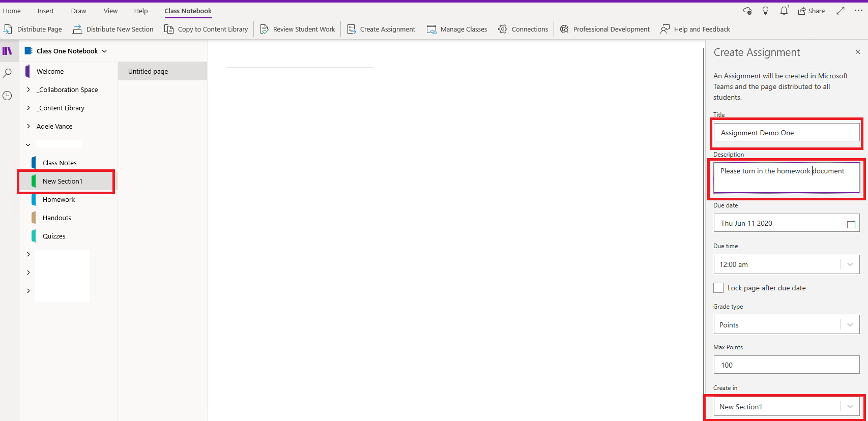Screen dimensions: 868x421
Task: Click the Share button
Action: [x=812, y=11]
